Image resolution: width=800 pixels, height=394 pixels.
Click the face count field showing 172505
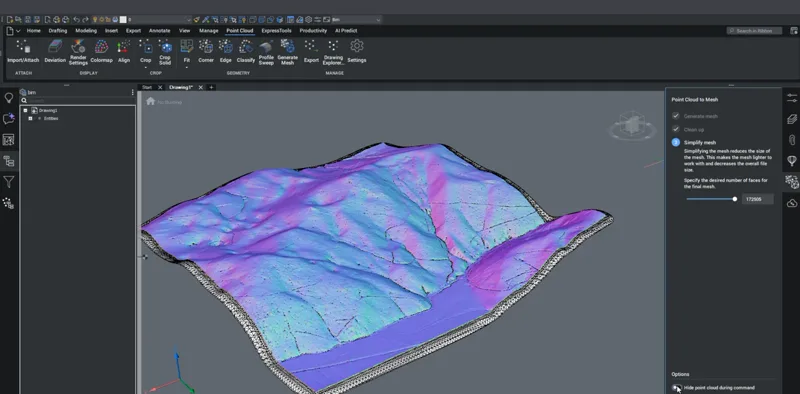point(758,199)
